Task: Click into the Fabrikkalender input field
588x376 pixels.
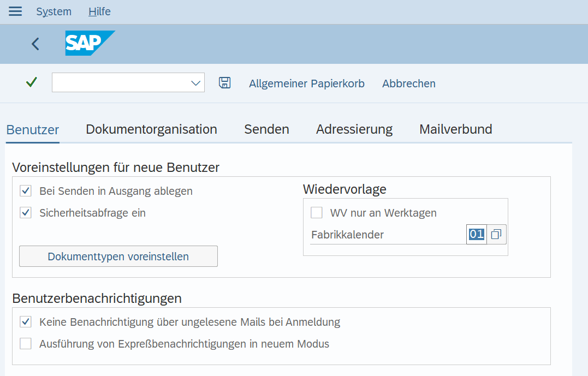Action: point(477,234)
